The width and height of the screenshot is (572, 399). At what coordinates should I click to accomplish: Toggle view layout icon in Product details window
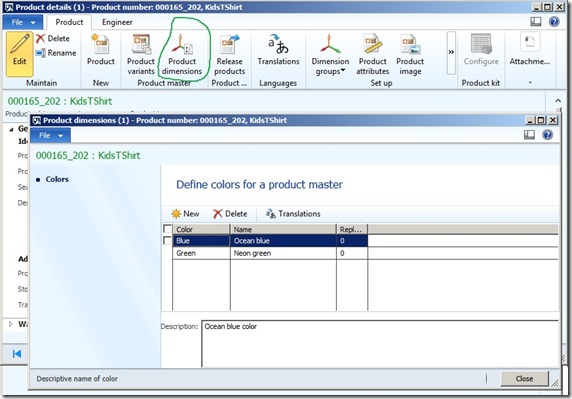[536, 22]
